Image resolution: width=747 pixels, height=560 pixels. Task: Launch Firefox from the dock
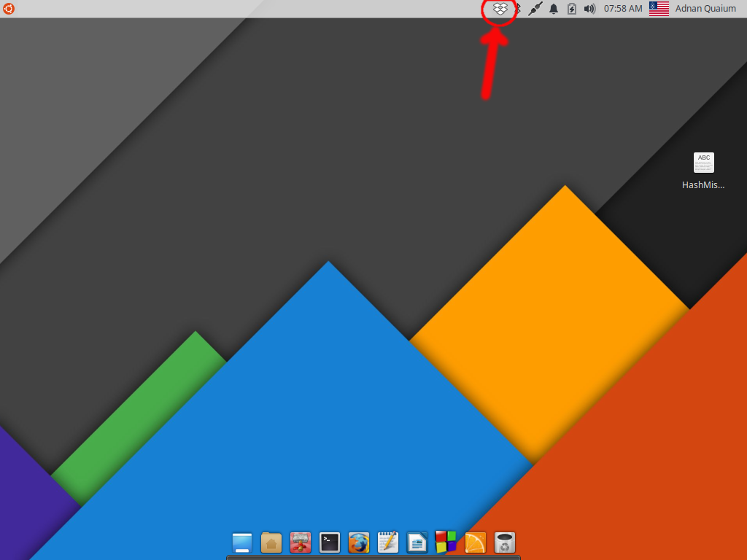coord(359,542)
